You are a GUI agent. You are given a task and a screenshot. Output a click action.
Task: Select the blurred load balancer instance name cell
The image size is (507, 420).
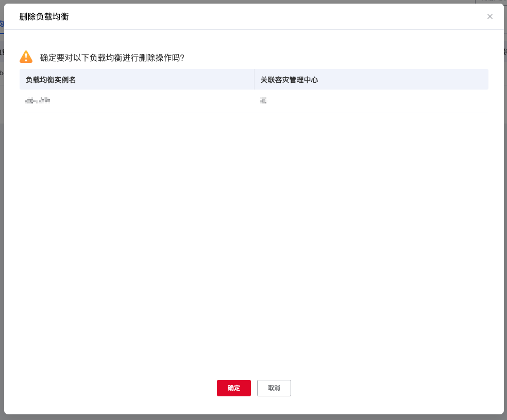click(38, 101)
